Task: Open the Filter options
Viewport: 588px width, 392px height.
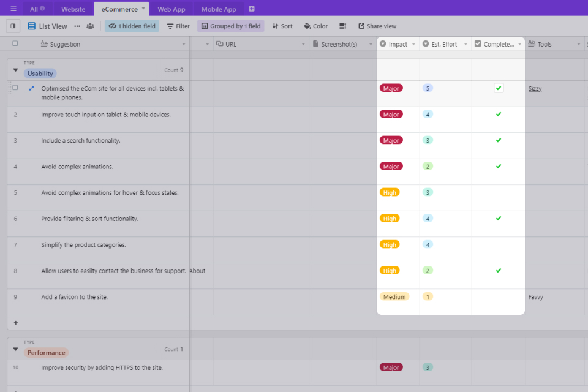Action: [178, 26]
